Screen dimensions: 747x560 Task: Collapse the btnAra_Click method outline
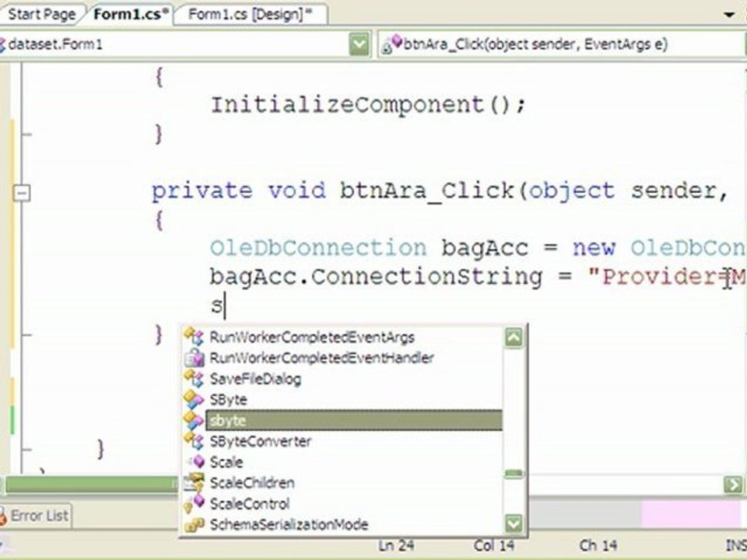22,193
